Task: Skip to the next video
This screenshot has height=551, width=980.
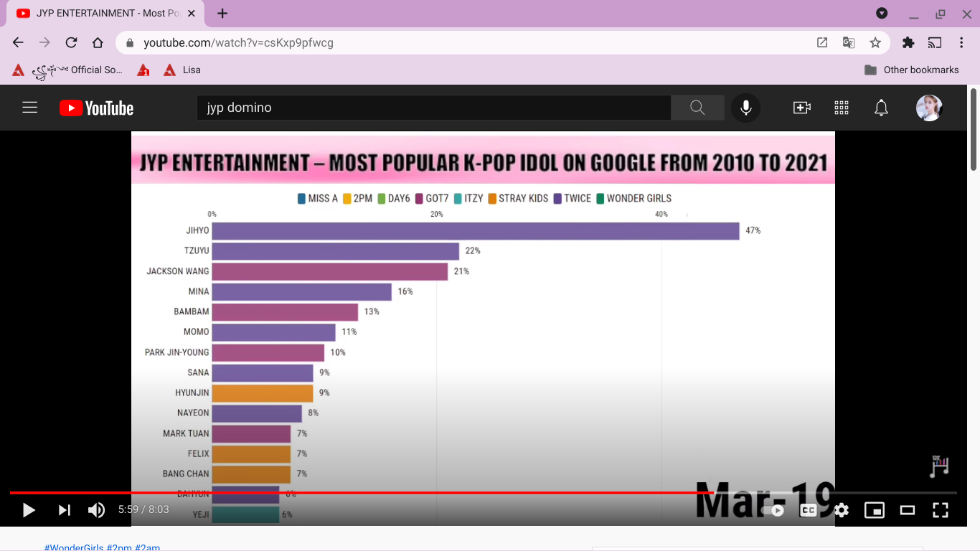Action: [x=64, y=510]
